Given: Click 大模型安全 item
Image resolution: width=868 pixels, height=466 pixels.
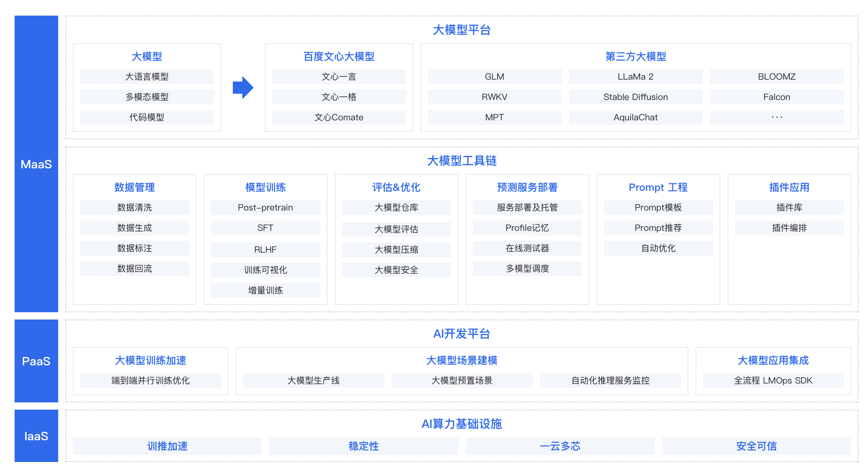Looking at the screenshot, I should 397,270.
